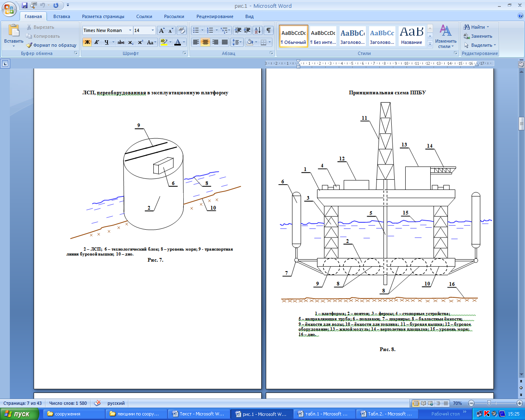Toggle bold Ж formatting
The height and width of the screenshot is (420, 525).
pos(87,42)
